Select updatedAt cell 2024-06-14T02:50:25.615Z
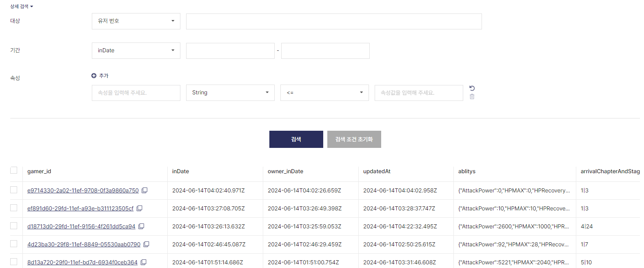 (399, 244)
